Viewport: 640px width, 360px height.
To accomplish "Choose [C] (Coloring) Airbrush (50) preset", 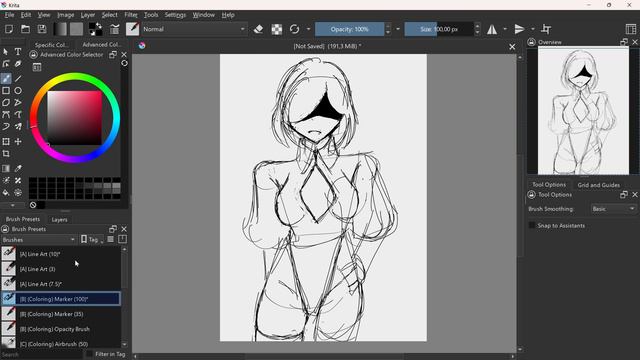I will click(60, 344).
